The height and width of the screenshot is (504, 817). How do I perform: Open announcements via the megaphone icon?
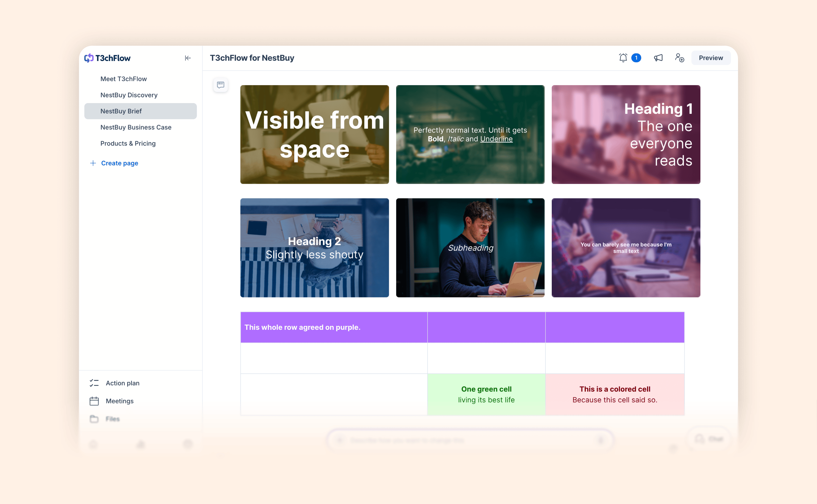[x=658, y=58]
